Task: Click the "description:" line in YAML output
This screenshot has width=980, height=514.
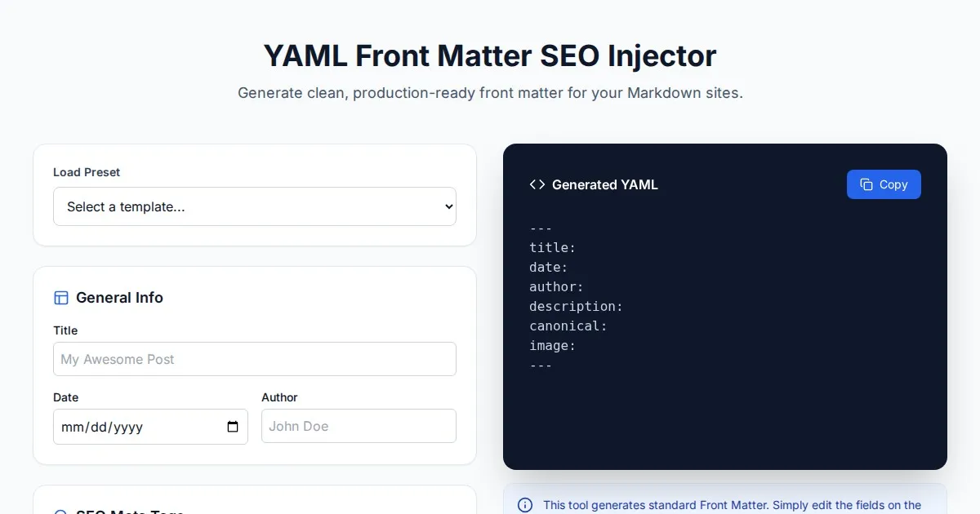Action: (576, 307)
